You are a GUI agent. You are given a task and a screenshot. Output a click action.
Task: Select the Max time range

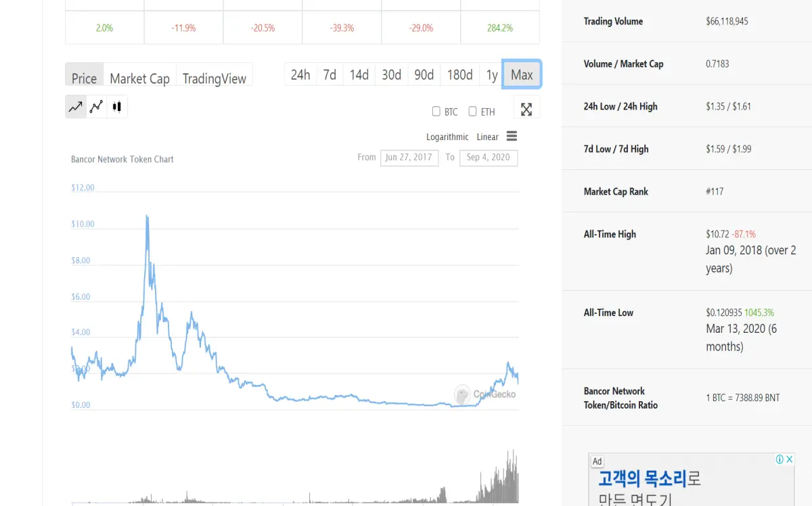(x=522, y=74)
